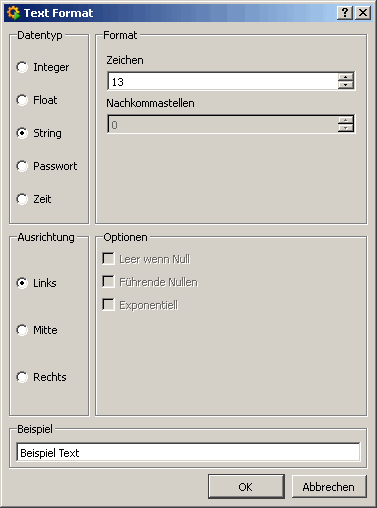Select the Float data type
Image resolution: width=377 pixels, height=508 pixels.
37,100
